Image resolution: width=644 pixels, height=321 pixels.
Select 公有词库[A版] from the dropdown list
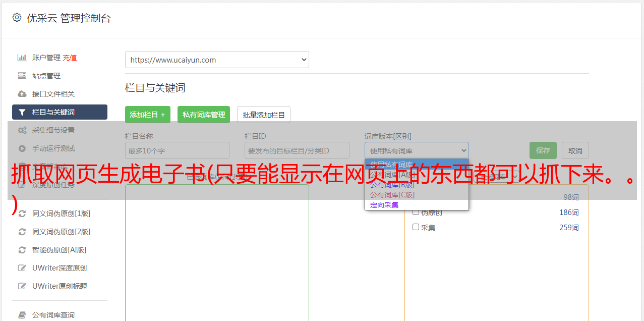coord(417,175)
